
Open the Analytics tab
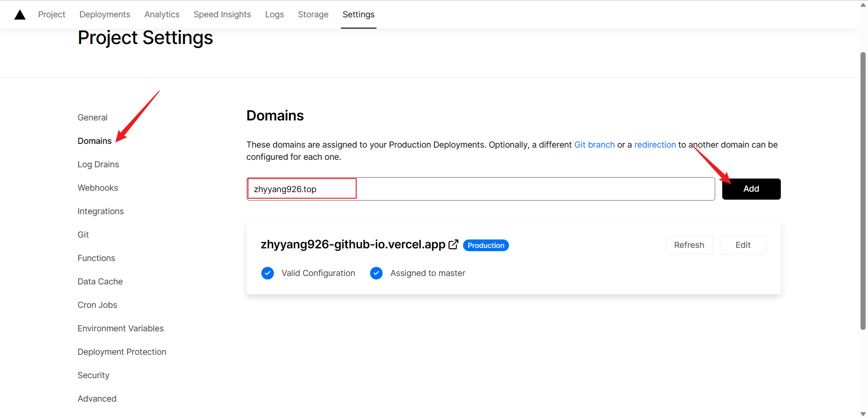pyautogui.click(x=162, y=15)
